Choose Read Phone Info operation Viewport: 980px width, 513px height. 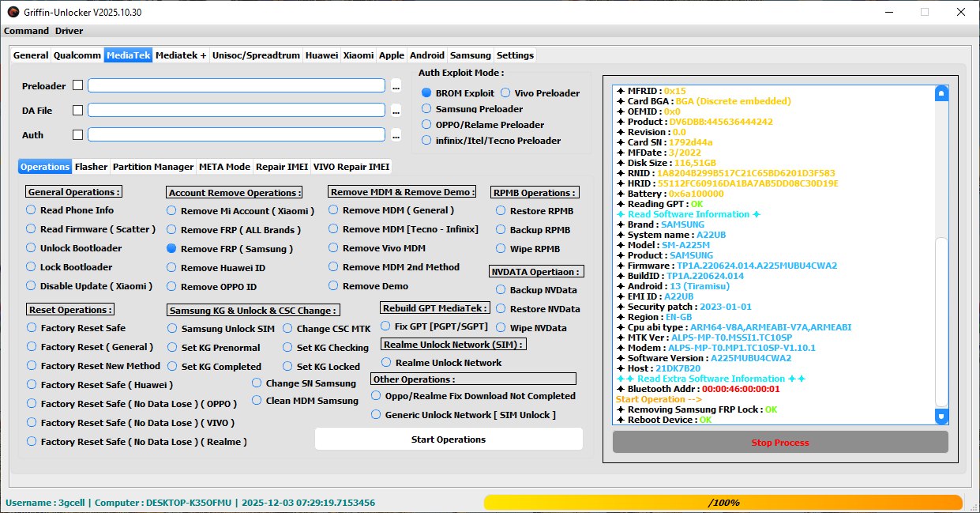(70, 210)
